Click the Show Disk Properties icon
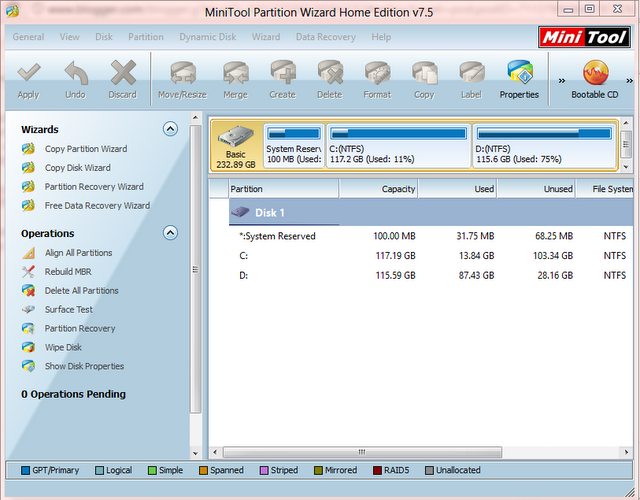Viewport: 640px width, 500px height. coord(28,366)
